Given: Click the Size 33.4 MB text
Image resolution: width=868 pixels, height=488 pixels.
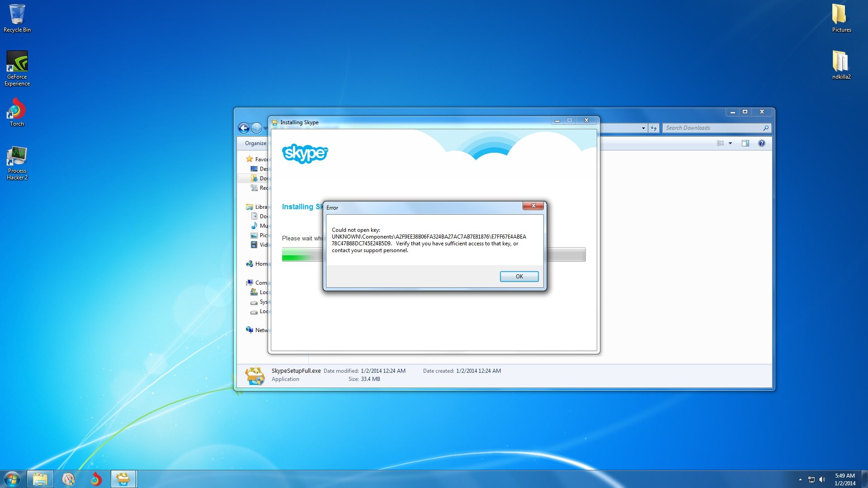Looking at the screenshot, I should point(364,379).
